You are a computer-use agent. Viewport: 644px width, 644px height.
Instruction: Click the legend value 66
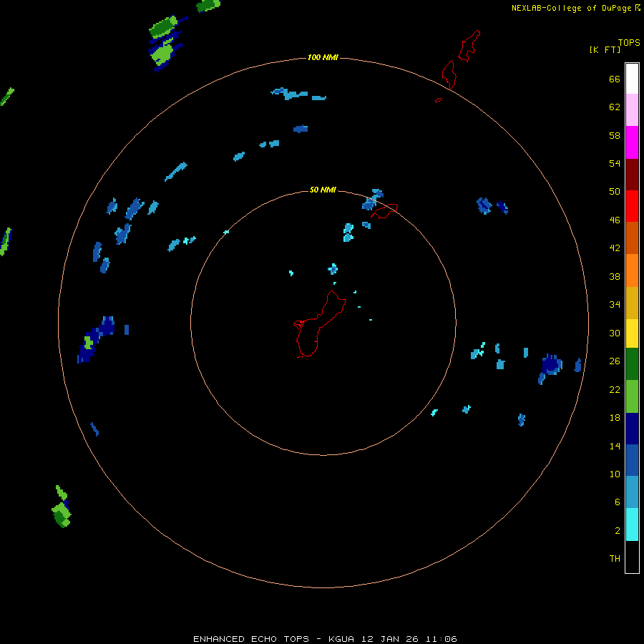pyautogui.click(x=615, y=79)
